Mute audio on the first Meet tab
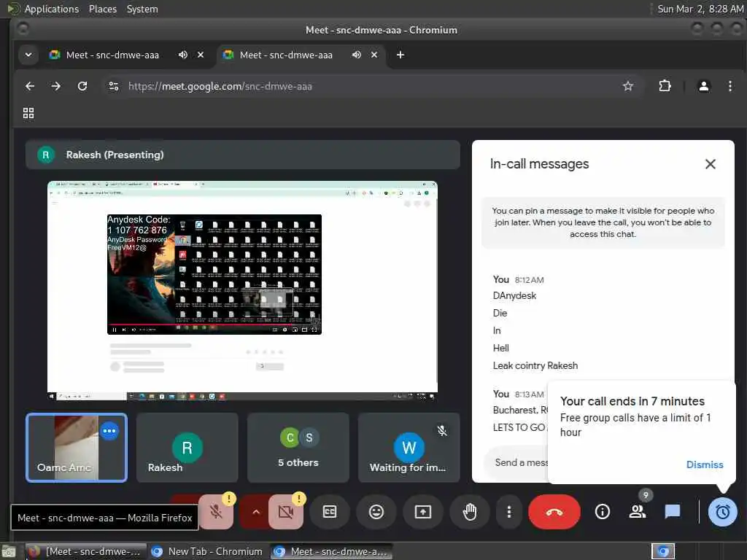The image size is (747, 560). point(183,55)
